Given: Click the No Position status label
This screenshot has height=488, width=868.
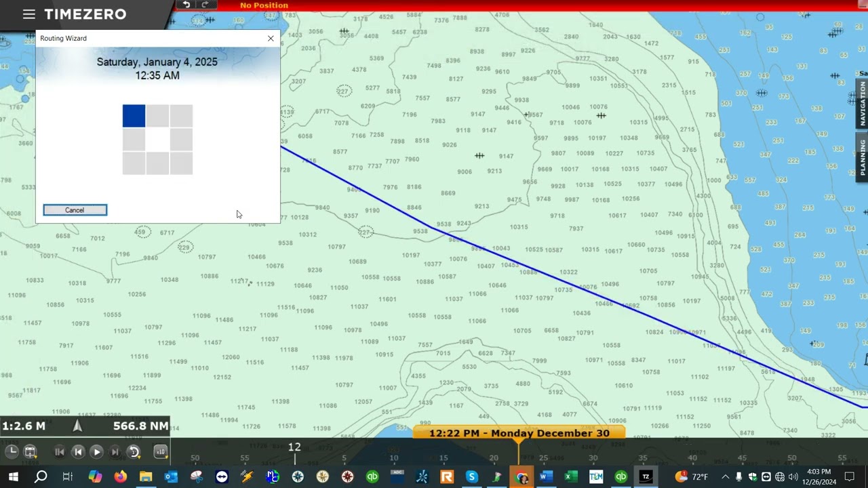Looking at the screenshot, I should click(x=264, y=5).
